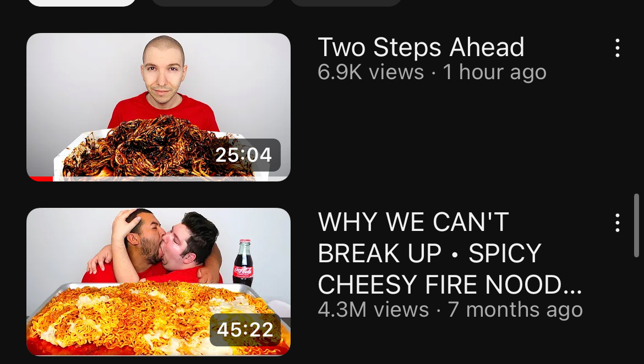Click the bald man in the red shirt
This screenshot has height=364, width=644.
pos(163,82)
